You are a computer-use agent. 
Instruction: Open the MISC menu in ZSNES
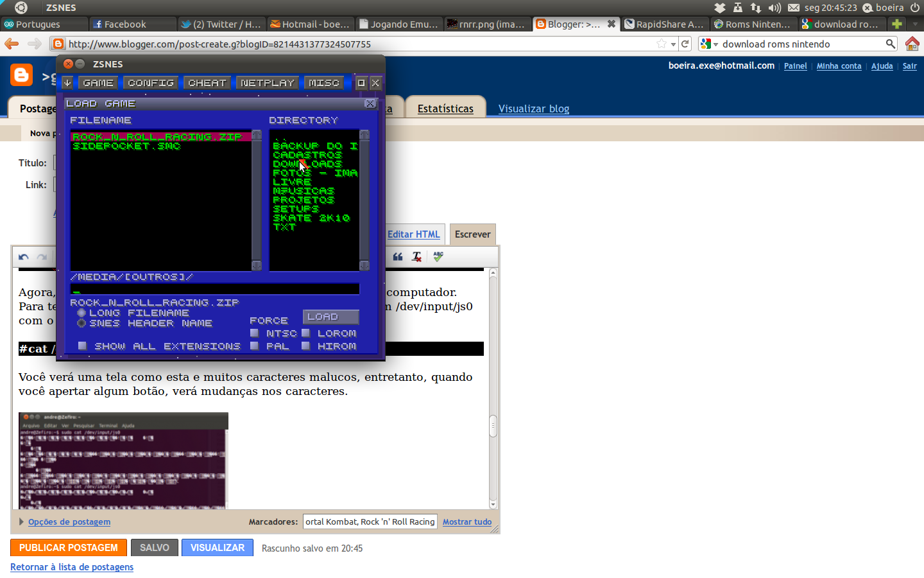coord(324,83)
